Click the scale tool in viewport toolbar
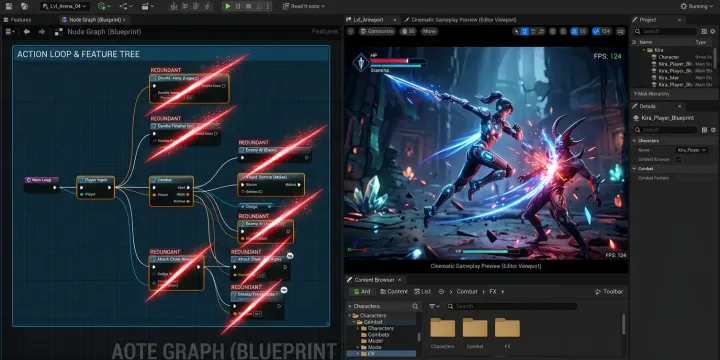Viewport: 720px width, 360px height. click(x=541, y=31)
